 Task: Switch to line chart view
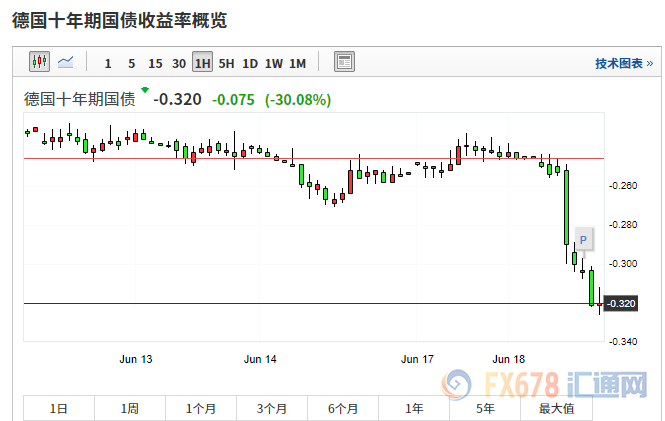[x=65, y=62]
